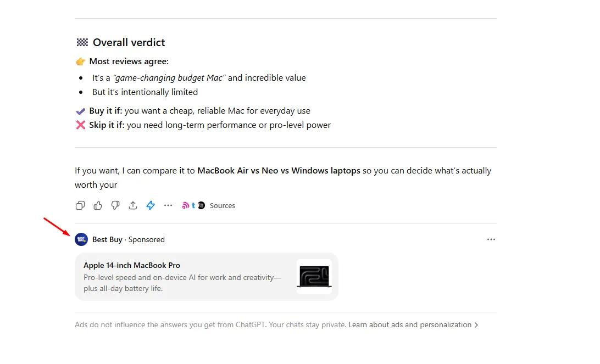The width and height of the screenshot is (600, 364).
Task: Open options for the sponsored ad
Action: tap(491, 238)
